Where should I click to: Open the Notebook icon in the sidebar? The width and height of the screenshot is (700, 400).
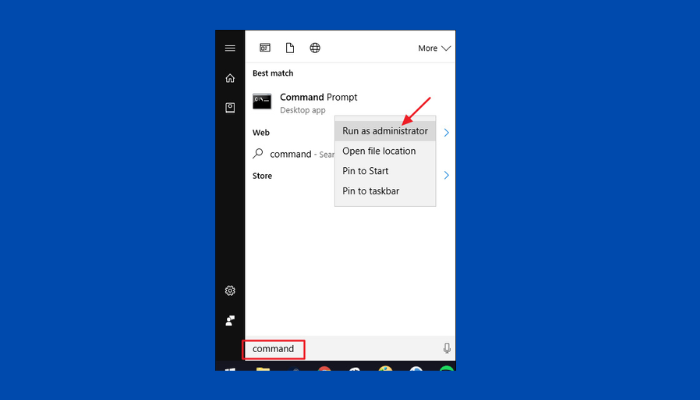[230, 107]
